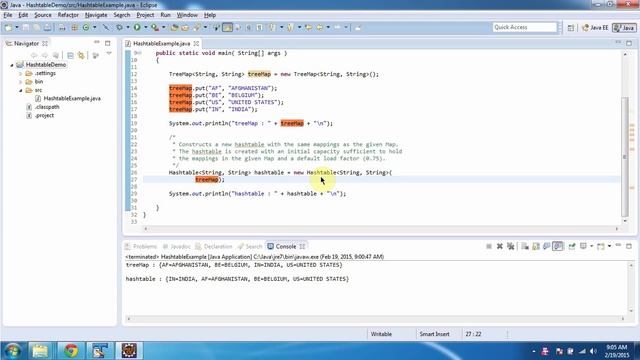
Task: Open Google Chrome from the taskbar
Action: (71, 351)
